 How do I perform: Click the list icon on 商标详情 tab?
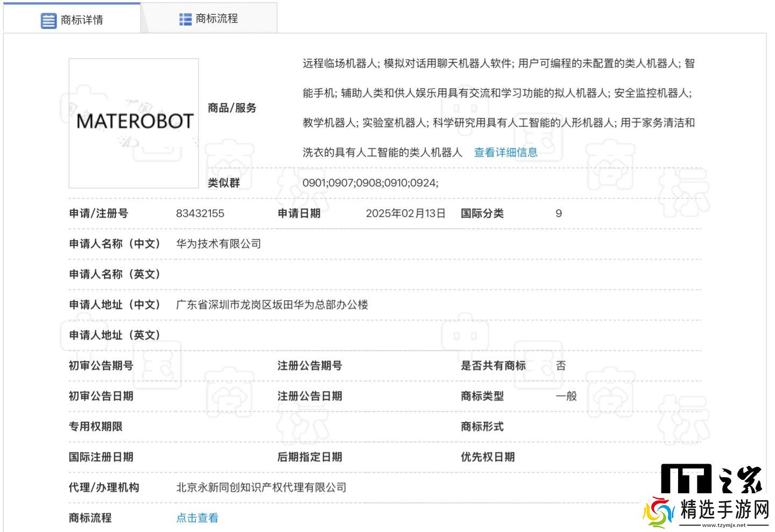(48, 20)
